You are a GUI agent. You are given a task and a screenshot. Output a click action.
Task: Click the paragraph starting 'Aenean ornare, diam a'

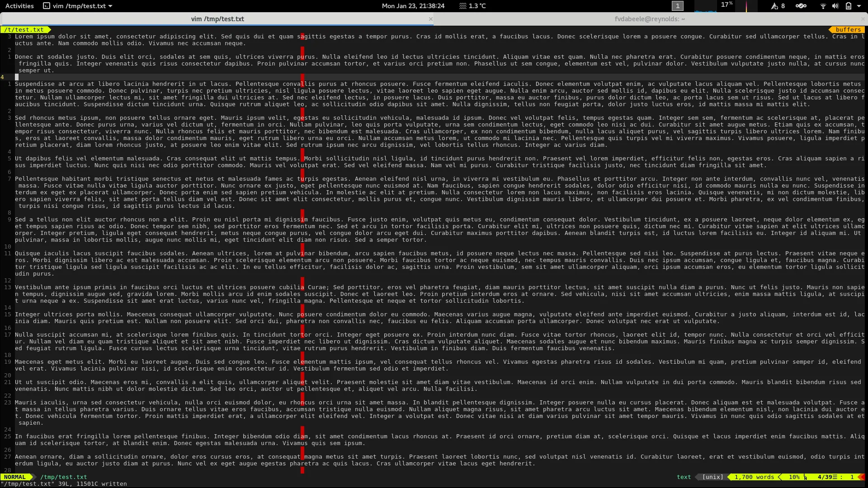tap(439, 460)
